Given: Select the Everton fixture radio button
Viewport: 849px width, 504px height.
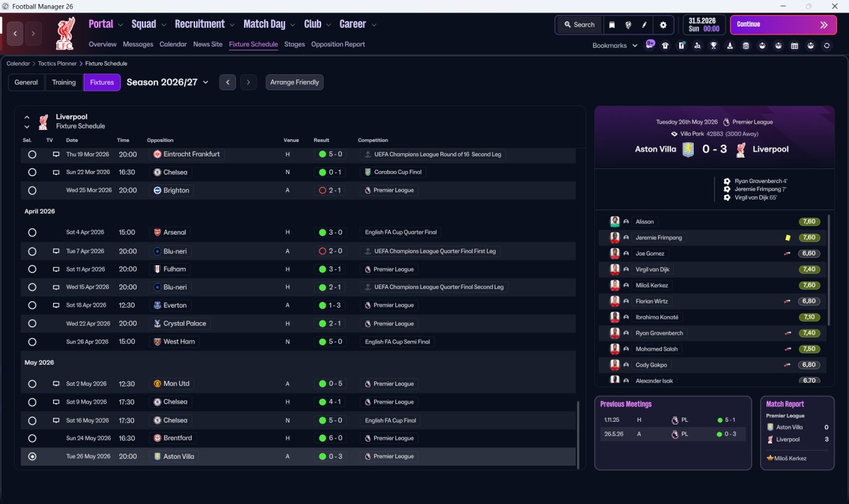Looking at the screenshot, I should (32, 305).
